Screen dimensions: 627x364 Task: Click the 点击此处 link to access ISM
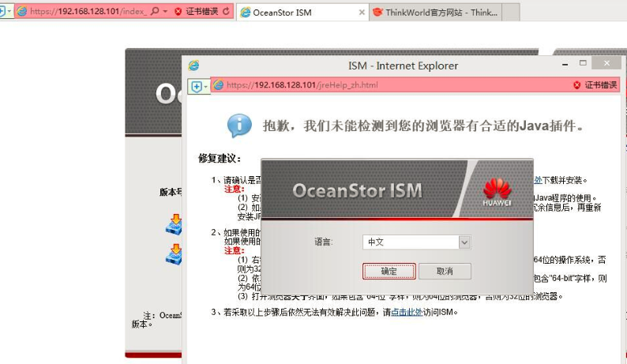point(407,312)
